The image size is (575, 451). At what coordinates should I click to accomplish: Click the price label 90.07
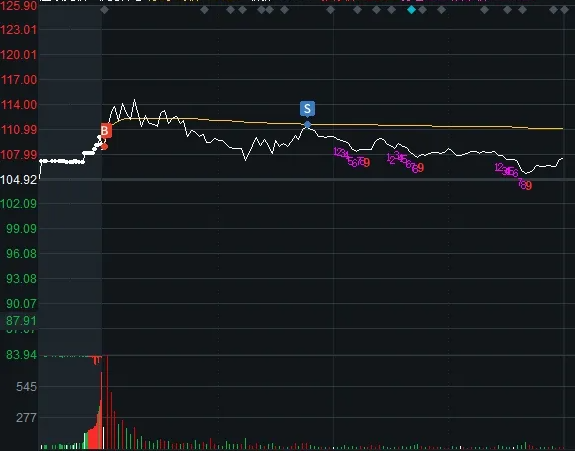tap(22, 304)
